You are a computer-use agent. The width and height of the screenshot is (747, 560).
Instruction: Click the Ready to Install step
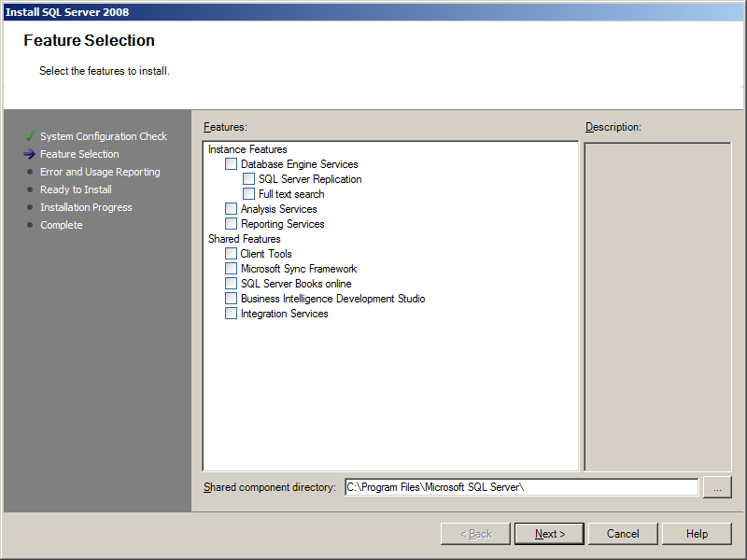click(76, 189)
